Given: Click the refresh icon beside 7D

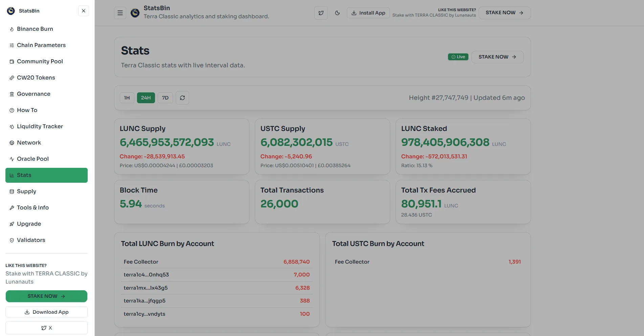Looking at the screenshot, I should (x=182, y=98).
